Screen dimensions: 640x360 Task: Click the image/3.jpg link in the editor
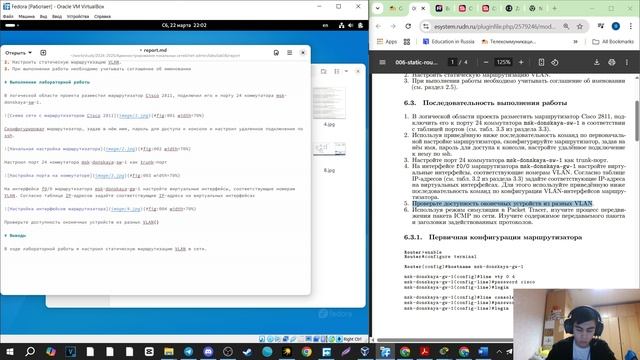pyautogui.click(x=110, y=176)
